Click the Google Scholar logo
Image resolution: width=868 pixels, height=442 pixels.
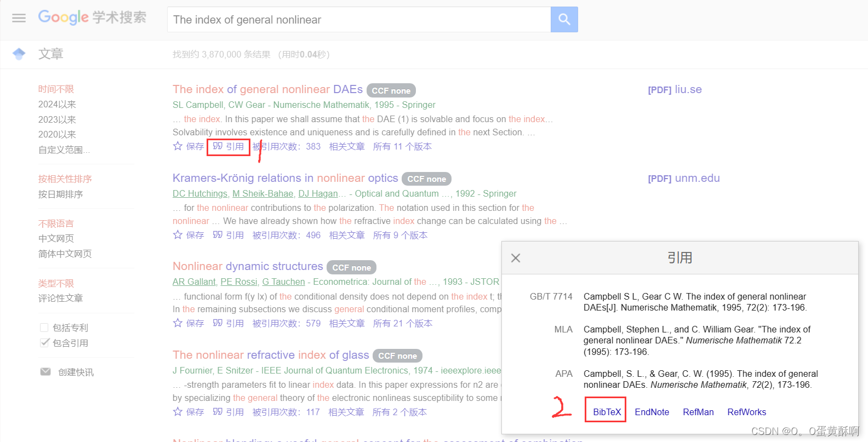click(92, 18)
